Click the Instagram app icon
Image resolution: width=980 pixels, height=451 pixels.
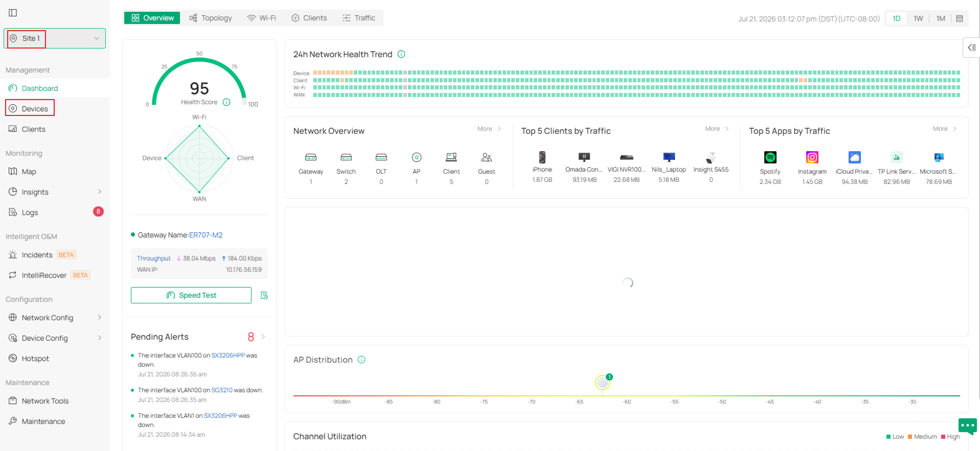pyautogui.click(x=812, y=157)
